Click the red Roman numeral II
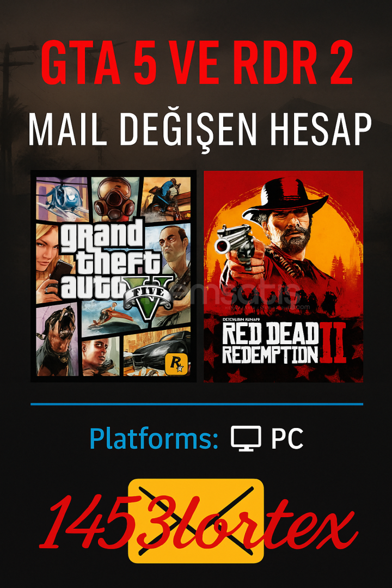This screenshot has width=392, height=588. [x=333, y=342]
